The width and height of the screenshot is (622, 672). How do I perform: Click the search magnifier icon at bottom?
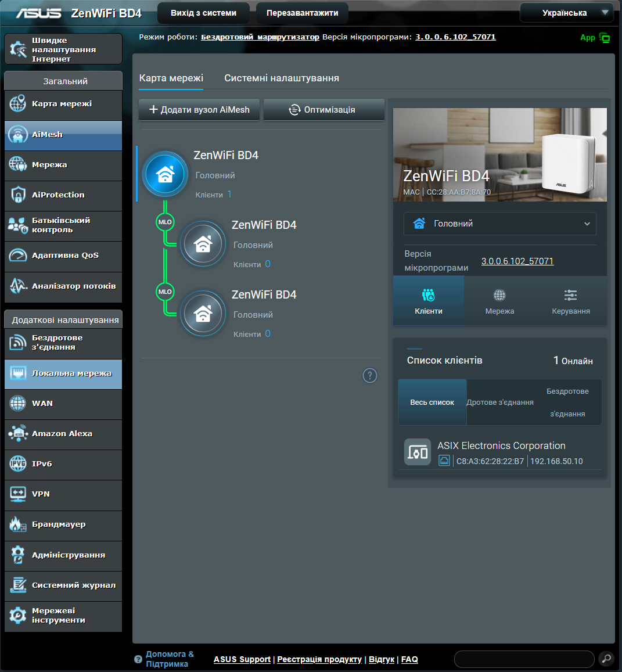pos(606,659)
